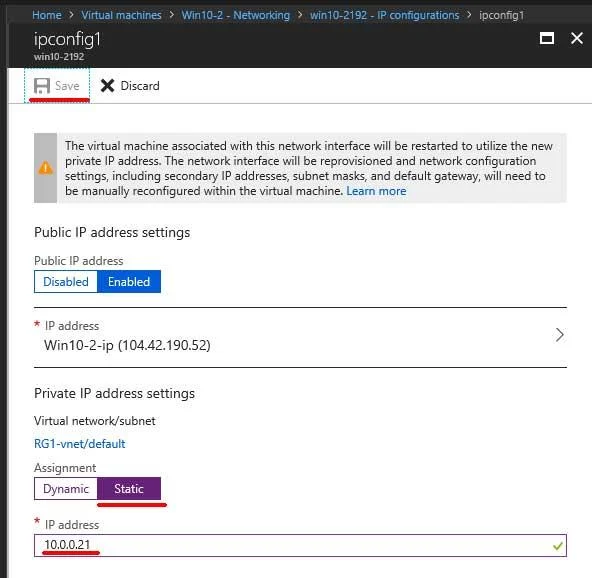Maximize the ipconfig1 blade
592x578 pixels.
(x=547, y=38)
